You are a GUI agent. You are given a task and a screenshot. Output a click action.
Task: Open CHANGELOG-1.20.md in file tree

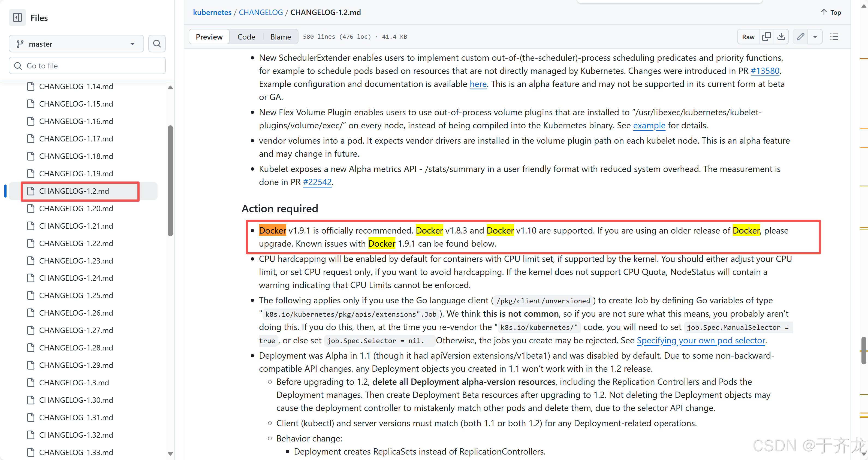76,208
